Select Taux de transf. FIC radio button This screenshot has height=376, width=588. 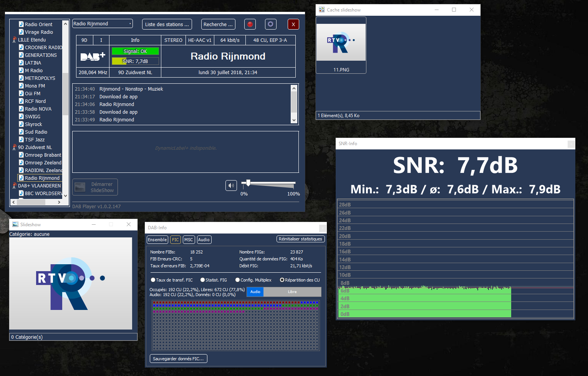(153, 280)
